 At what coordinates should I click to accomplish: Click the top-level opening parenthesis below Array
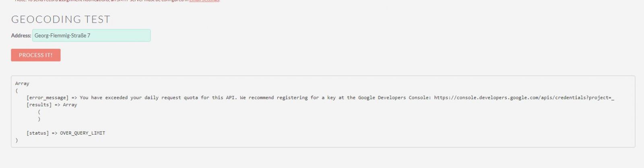[17, 91]
